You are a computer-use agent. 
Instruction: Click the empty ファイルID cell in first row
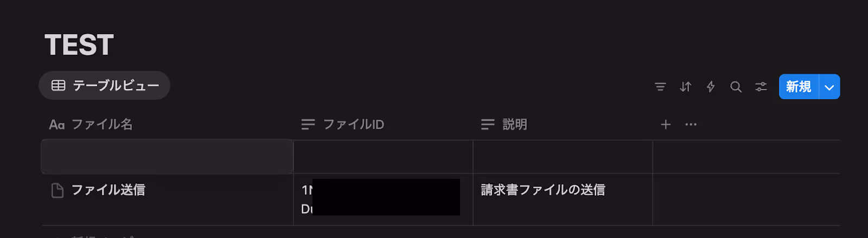[383, 157]
